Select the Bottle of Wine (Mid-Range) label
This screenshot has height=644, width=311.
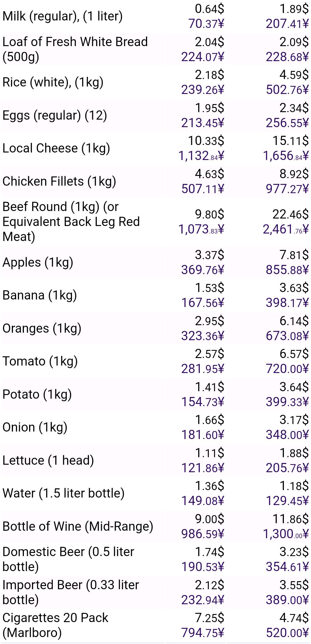[78, 527]
